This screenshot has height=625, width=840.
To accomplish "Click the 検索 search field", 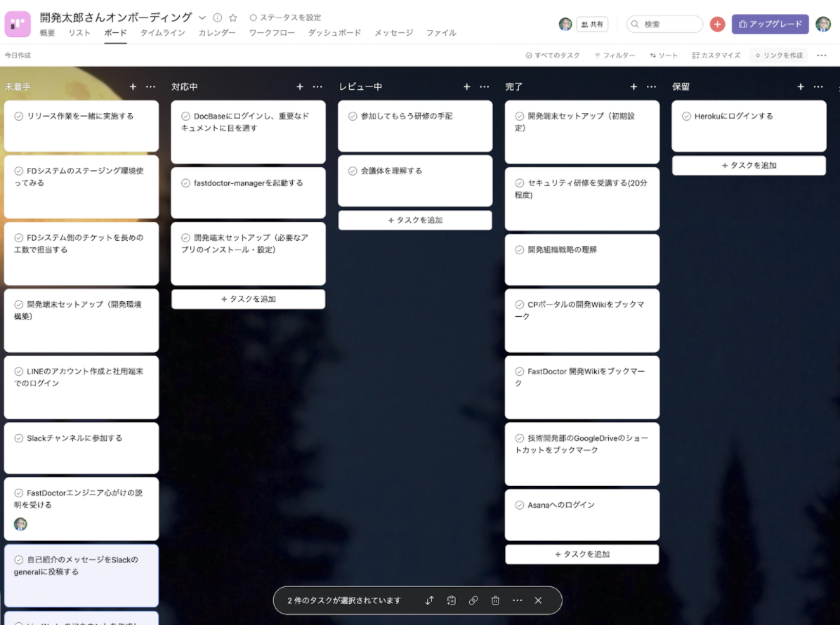I will [x=665, y=24].
